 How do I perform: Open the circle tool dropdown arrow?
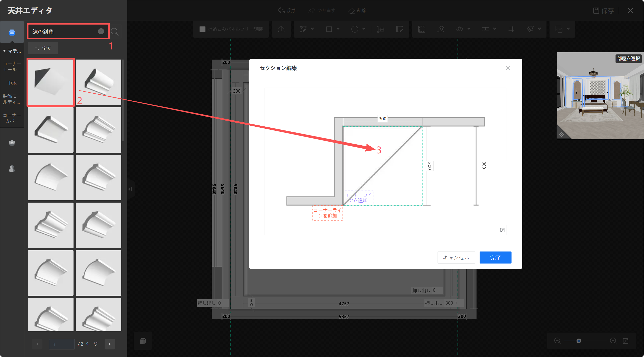[x=364, y=29]
